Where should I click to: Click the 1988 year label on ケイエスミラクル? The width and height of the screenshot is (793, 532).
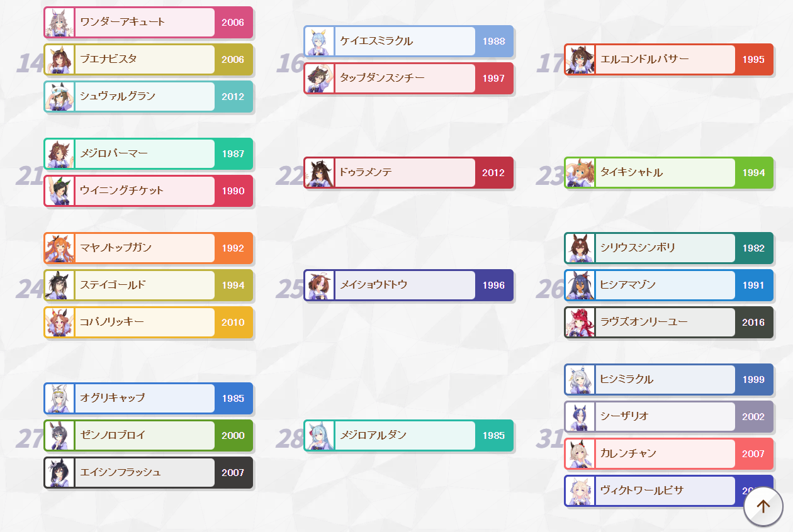493,42
